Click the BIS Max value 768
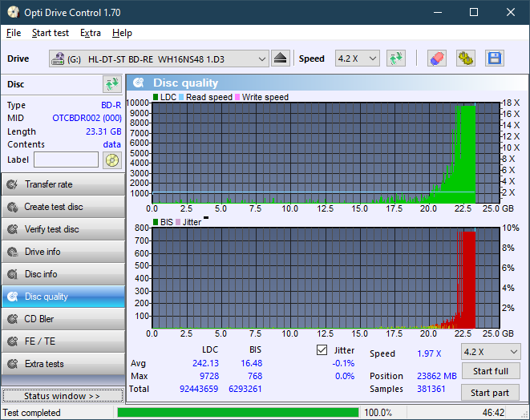 point(255,376)
